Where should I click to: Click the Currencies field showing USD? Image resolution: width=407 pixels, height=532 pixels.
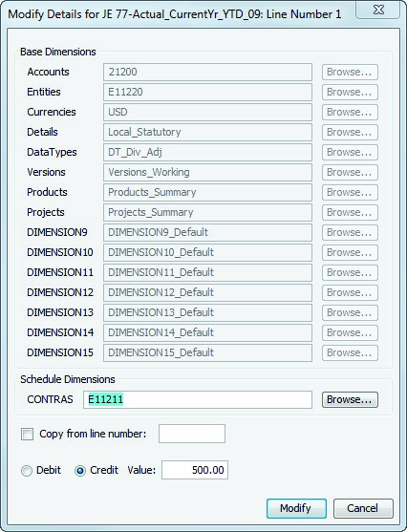tap(207, 112)
